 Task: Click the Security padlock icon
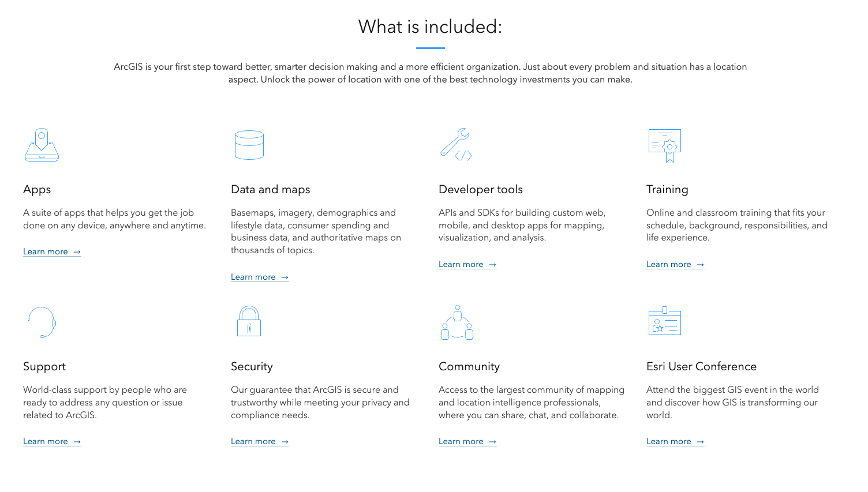(249, 322)
